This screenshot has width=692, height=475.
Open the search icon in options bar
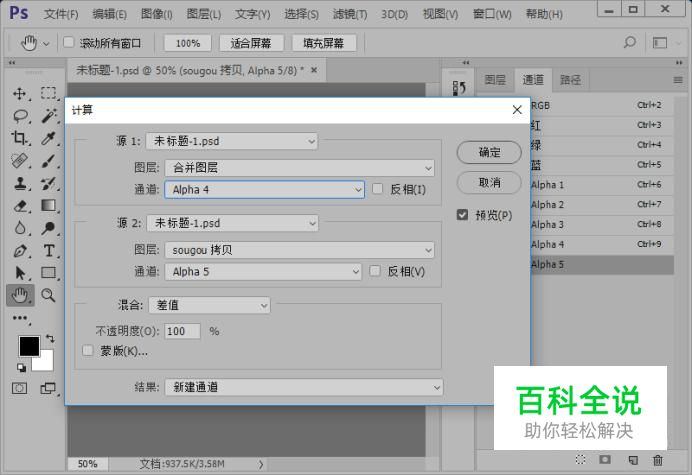coord(630,43)
